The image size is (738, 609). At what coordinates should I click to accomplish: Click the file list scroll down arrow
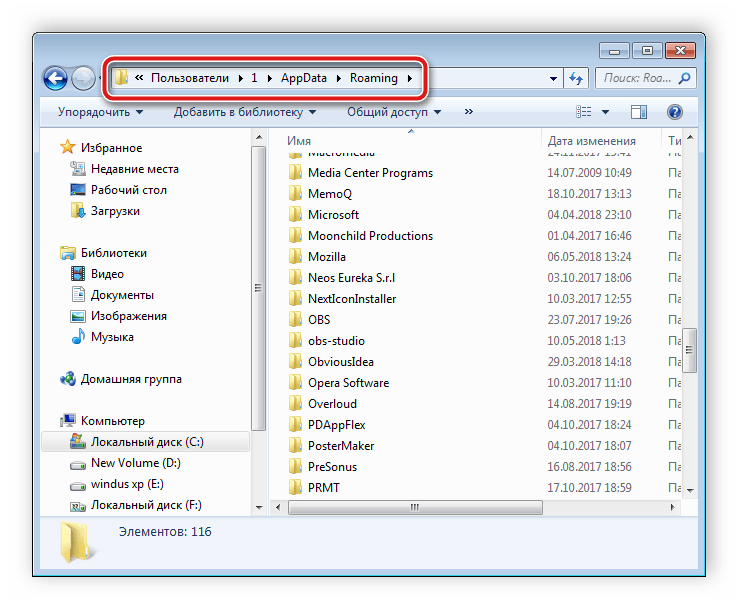tap(690, 490)
